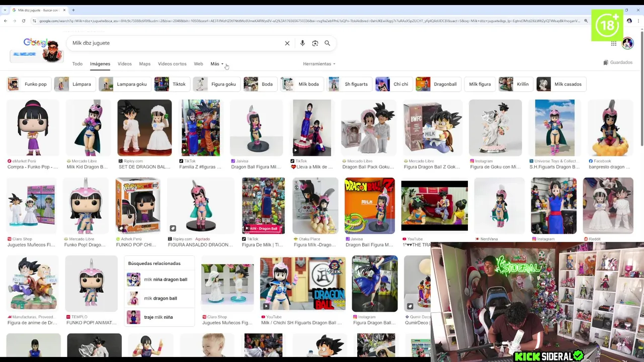The width and height of the screenshot is (644, 362).
Task: Select the Funko pop filter chip
Action: [x=28, y=84]
